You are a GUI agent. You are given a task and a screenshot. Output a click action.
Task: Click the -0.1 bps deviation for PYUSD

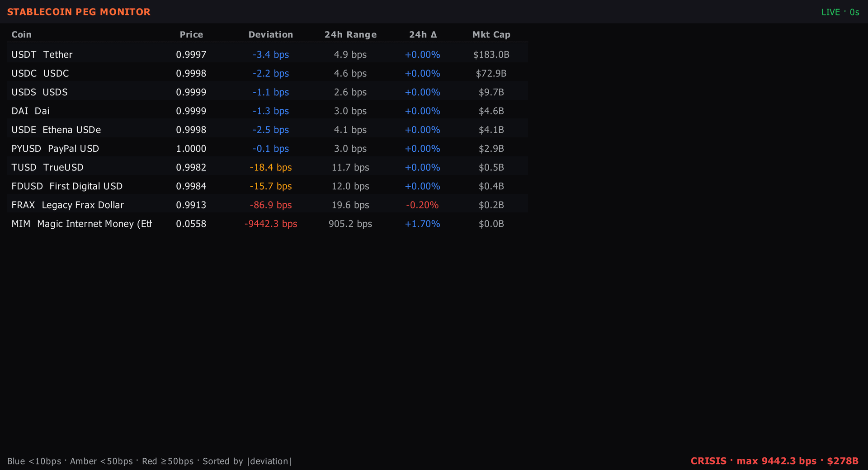pos(271,149)
